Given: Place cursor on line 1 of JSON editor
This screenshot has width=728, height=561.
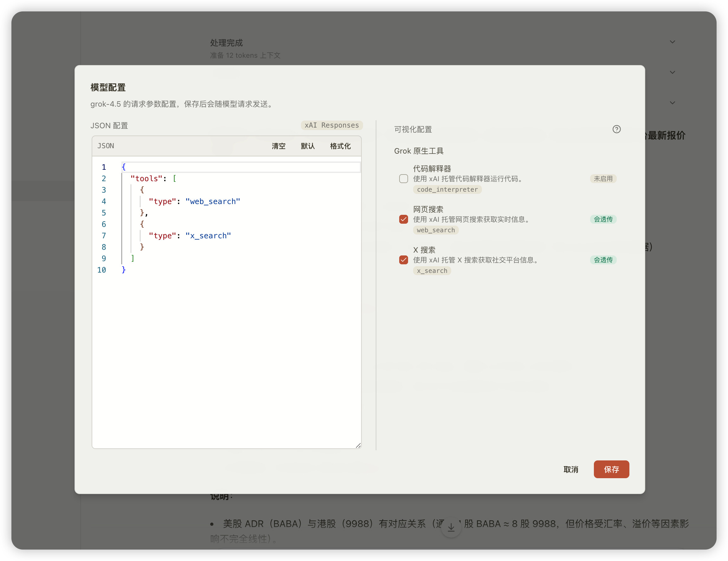Looking at the screenshot, I should pos(241,167).
